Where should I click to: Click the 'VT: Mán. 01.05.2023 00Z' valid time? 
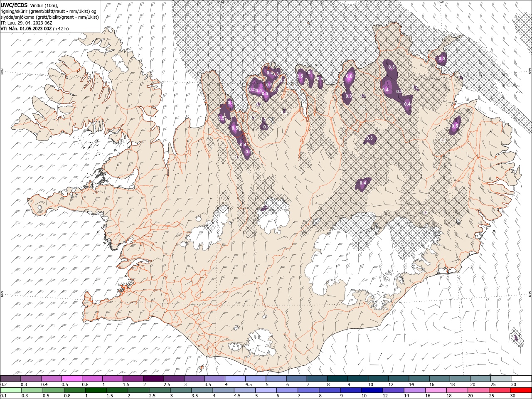click(x=26, y=29)
